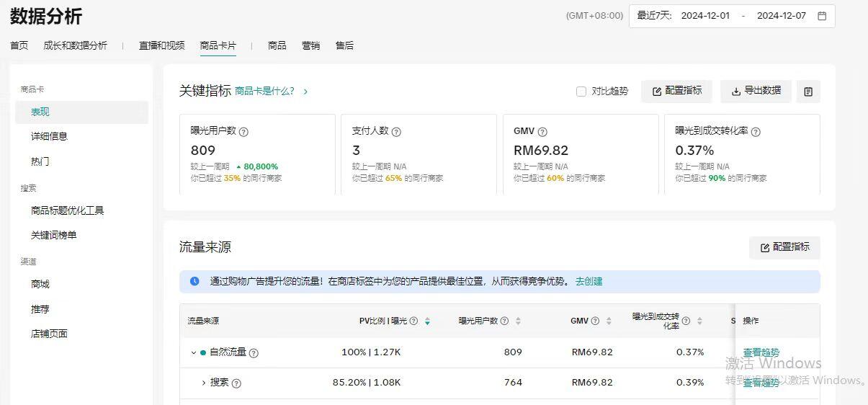This screenshot has height=405, width=868.
Task: Collapse the 自然流量 row
Action: pyautogui.click(x=193, y=353)
